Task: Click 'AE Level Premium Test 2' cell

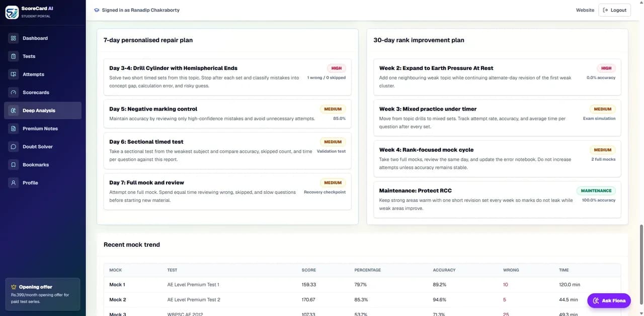Action: [x=194, y=300]
